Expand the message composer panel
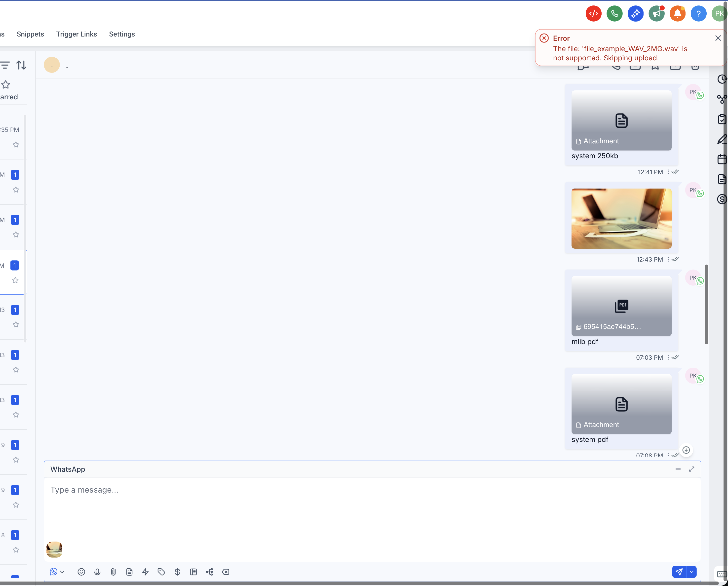The image size is (728, 586). pyautogui.click(x=691, y=469)
